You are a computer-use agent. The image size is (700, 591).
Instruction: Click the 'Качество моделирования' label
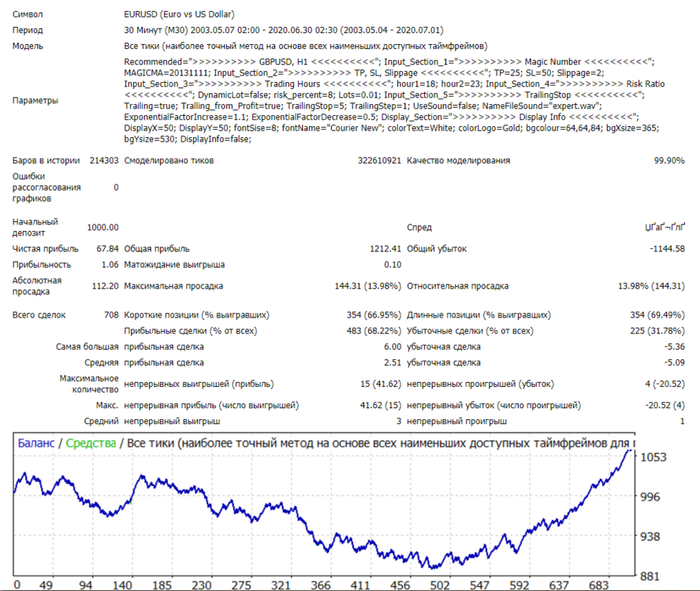459,161
